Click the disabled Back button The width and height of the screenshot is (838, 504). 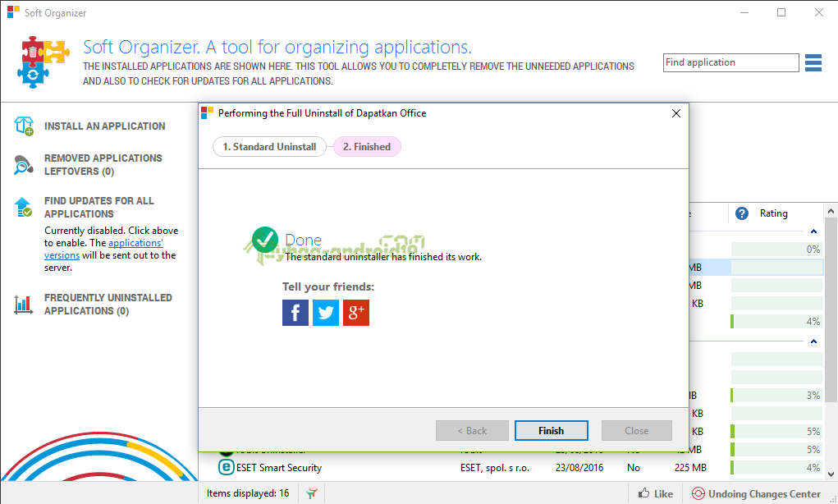(x=472, y=431)
